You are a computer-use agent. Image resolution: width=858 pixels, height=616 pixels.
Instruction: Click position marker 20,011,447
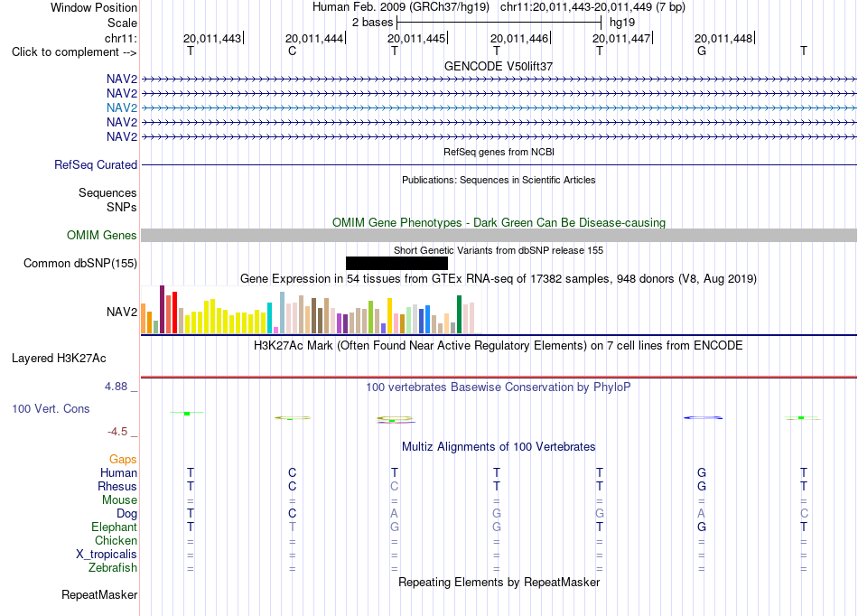coord(622,38)
